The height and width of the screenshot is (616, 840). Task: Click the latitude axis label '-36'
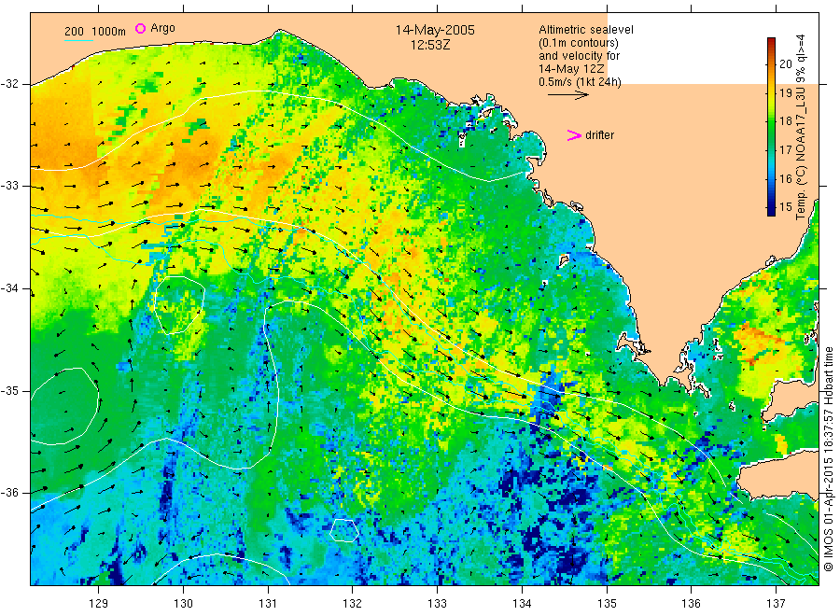tap(9, 493)
